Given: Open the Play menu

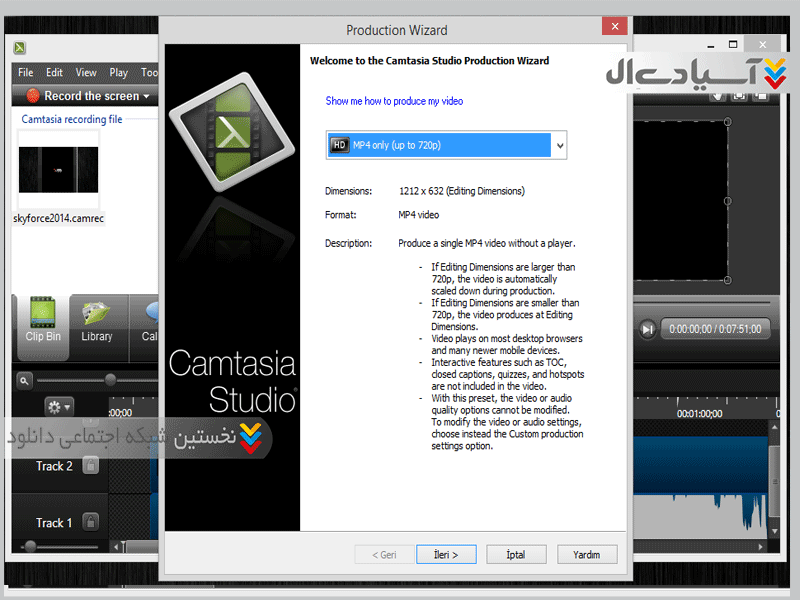Looking at the screenshot, I should pos(119,73).
